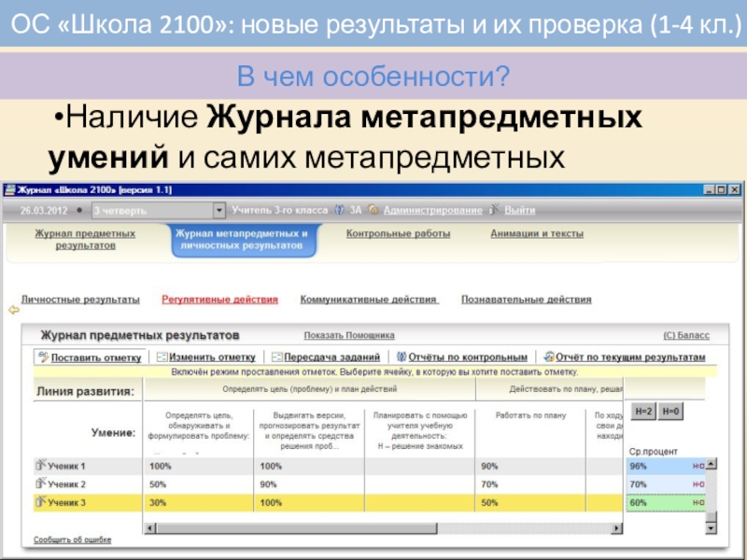This screenshot has height=560, width=747.
Task: Select Ученик 3 cell with 50%
Action: pyautogui.click(x=530, y=503)
